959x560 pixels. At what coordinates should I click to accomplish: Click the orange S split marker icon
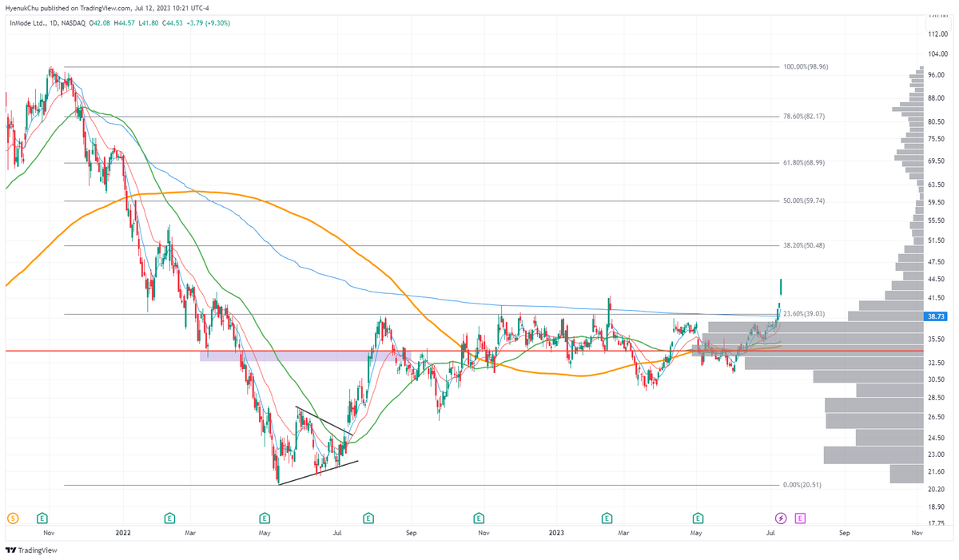(x=13, y=518)
